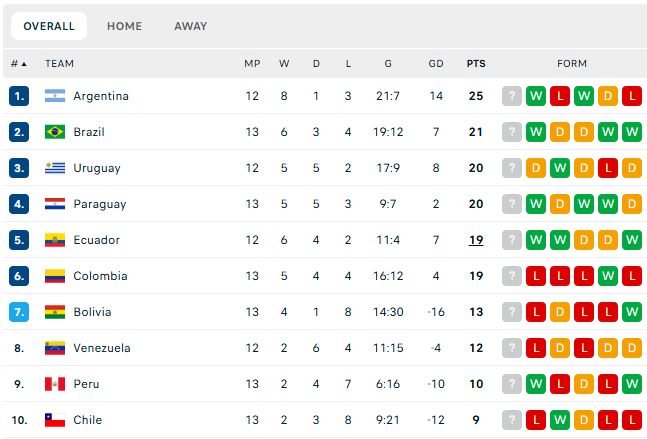Image resolution: width=647 pixels, height=439 pixels.
Task: Click Ecuador's underlined 19 points value
Action: [476, 240]
